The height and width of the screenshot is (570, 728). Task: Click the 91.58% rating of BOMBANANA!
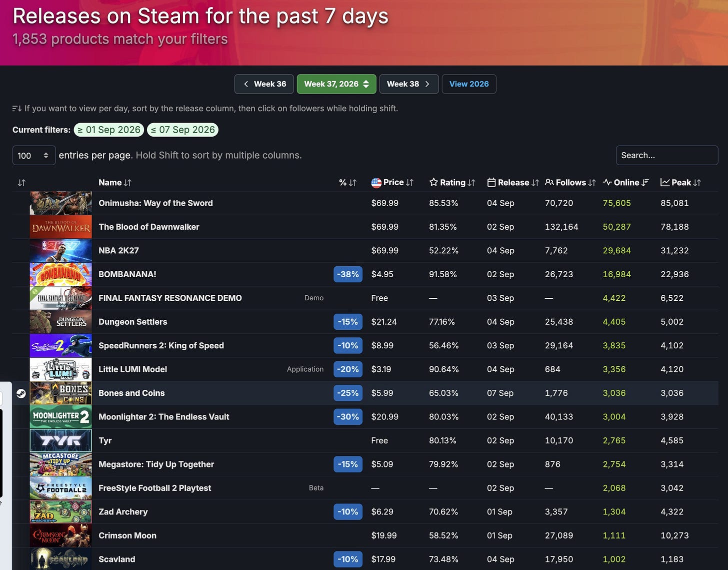coord(443,275)
